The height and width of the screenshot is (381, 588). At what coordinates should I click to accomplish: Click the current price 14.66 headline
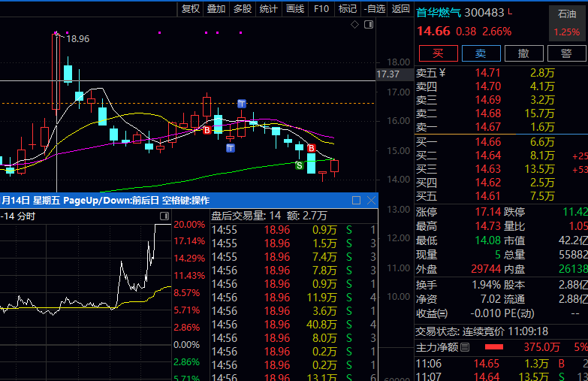(x=433, y=31)
